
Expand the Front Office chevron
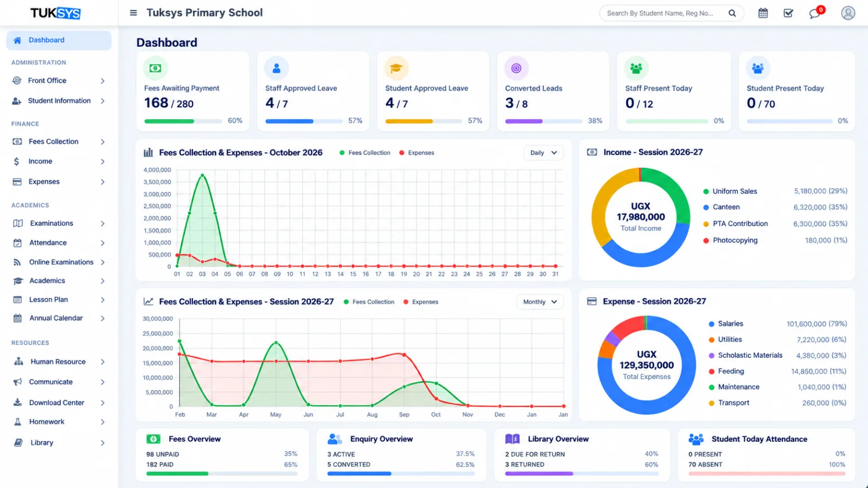pos(103,81)
